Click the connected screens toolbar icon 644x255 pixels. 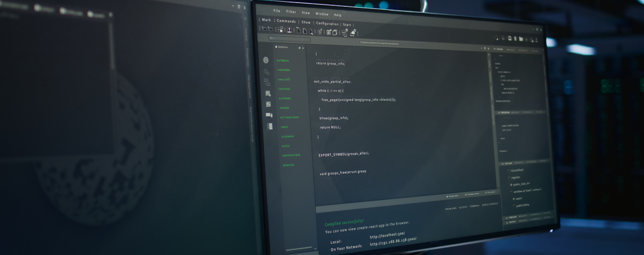(x=344, y=33)
